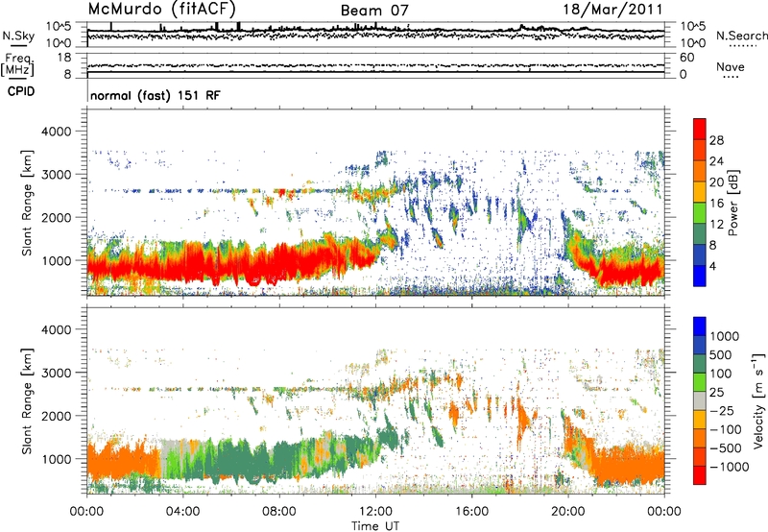Viewport: 768px width, 532px height.
Task: Click the '-25' label on Velocity colorbar
Action: pos(722,410)
